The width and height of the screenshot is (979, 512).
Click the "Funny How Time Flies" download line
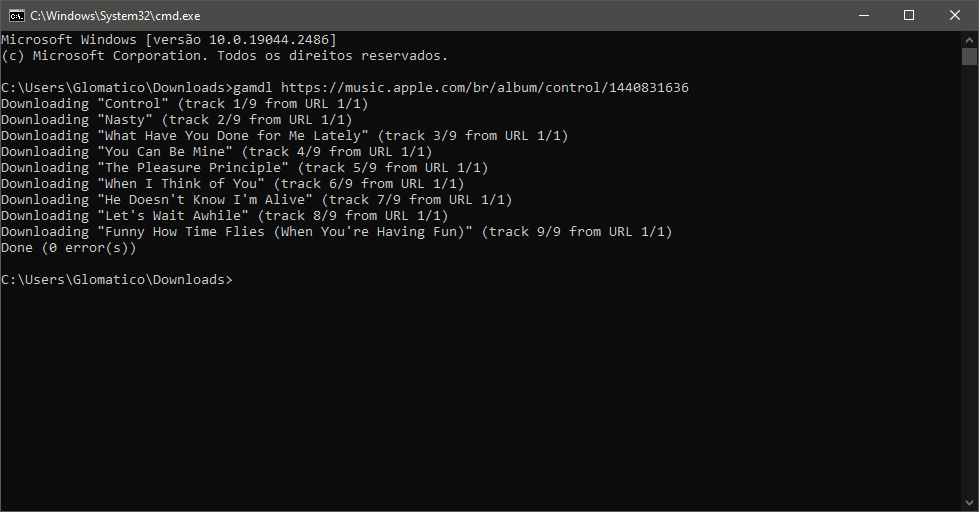336,232
